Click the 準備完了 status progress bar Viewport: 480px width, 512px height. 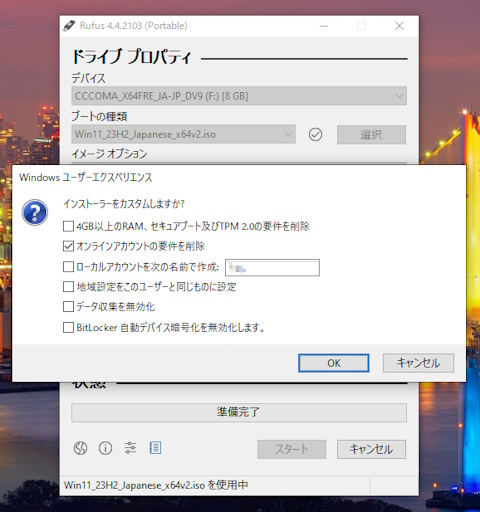pos(239,413)
